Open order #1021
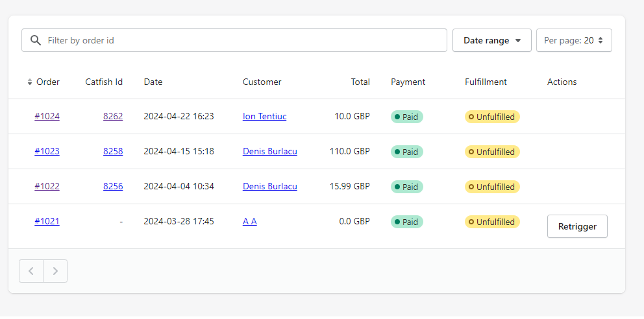Viewport: 644px width, 319px height. click(x=47, y=221)
